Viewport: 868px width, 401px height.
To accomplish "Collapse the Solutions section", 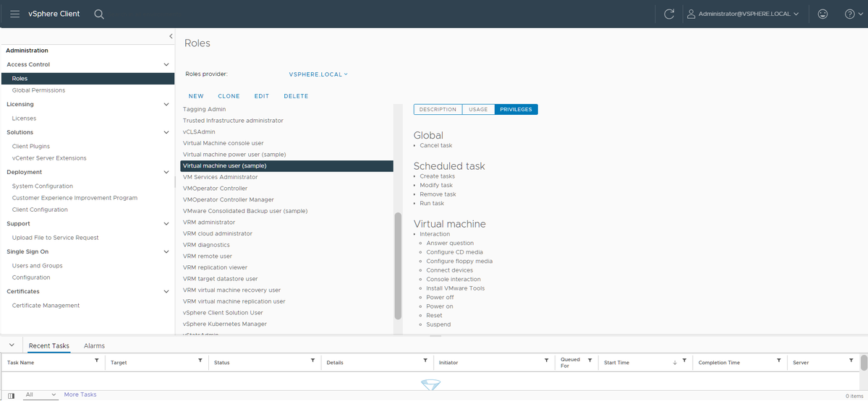I will [167, 132].
